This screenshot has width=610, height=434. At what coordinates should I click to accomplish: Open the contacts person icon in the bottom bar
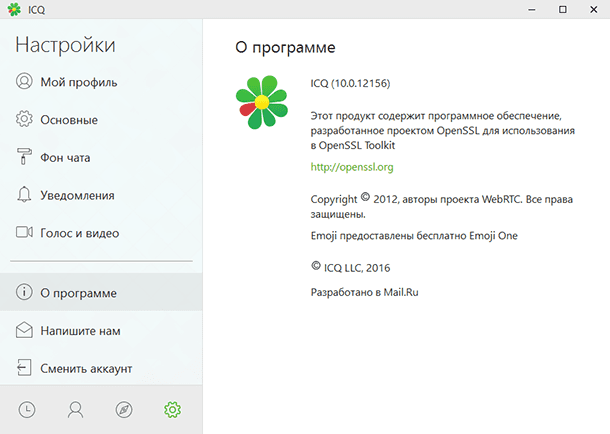pyautogui.click(x=75, y=410)
